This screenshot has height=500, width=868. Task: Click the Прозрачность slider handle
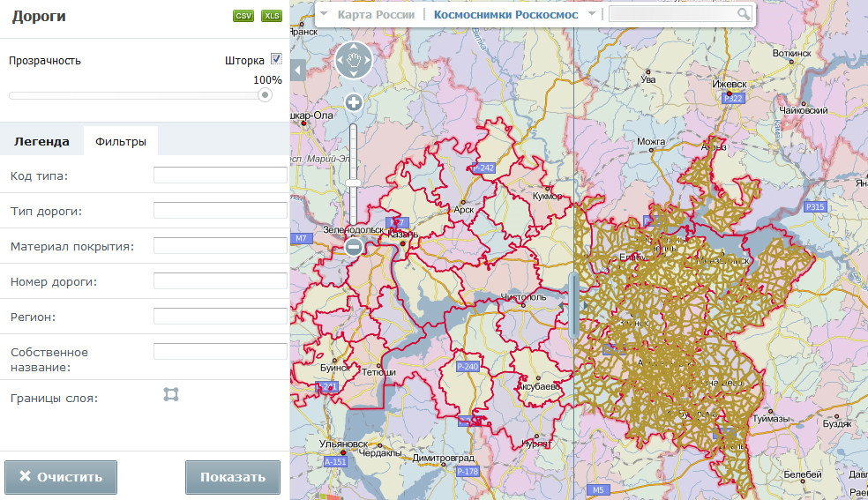pyautogui.click(x=265, y=95)
